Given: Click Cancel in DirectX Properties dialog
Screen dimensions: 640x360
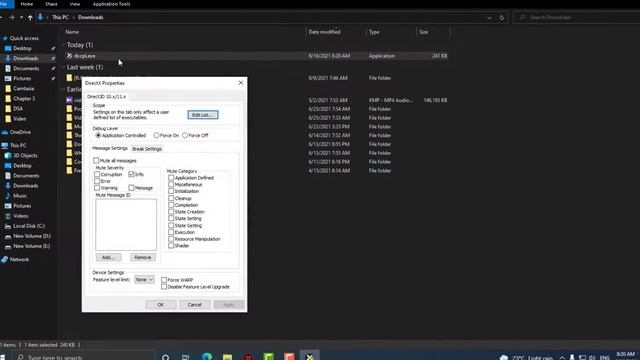Looking at the screenshot, I should click(195, 304).
